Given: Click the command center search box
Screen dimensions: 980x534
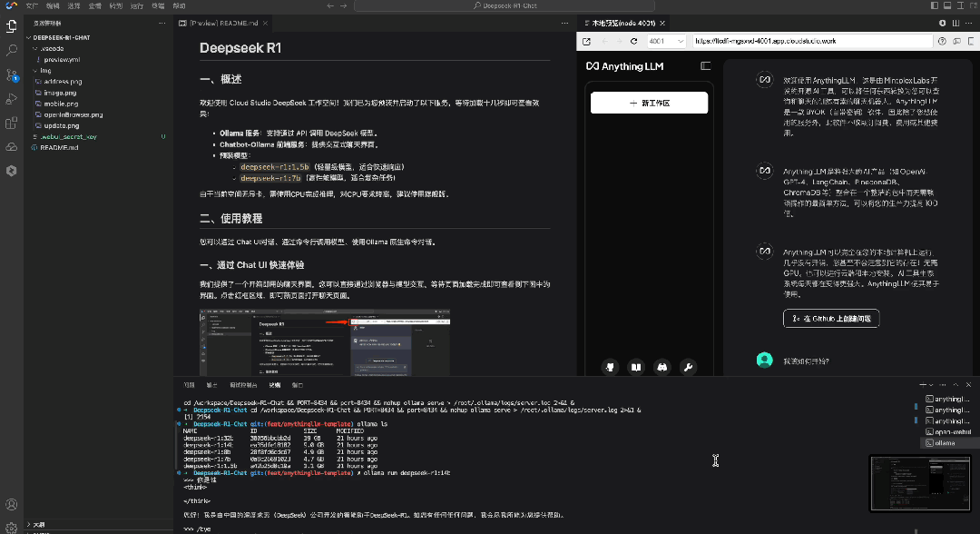Looking at the screenshot, I should [505, 5].
